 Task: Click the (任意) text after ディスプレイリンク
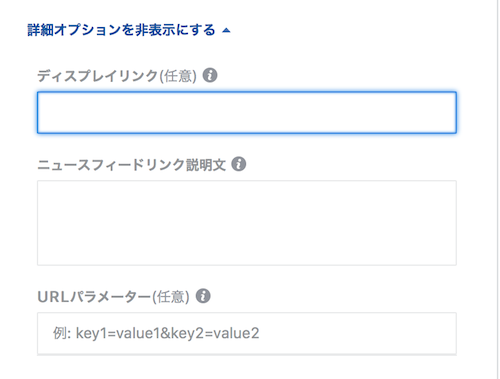click(178, 76)
